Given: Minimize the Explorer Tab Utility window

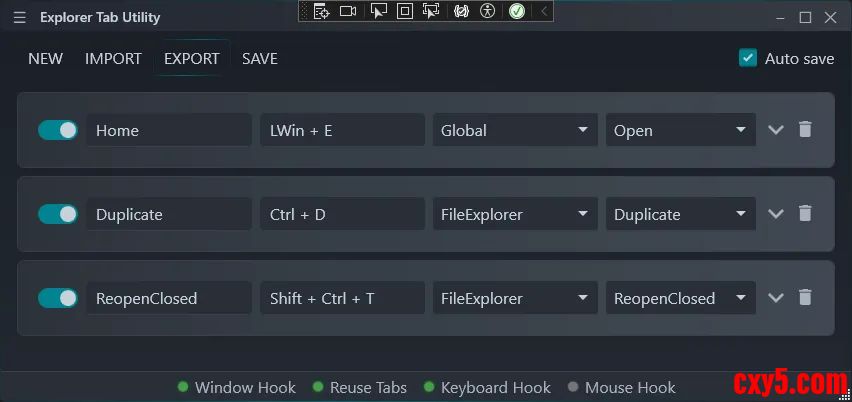Looking at the screenshot, I should (781, 18).
